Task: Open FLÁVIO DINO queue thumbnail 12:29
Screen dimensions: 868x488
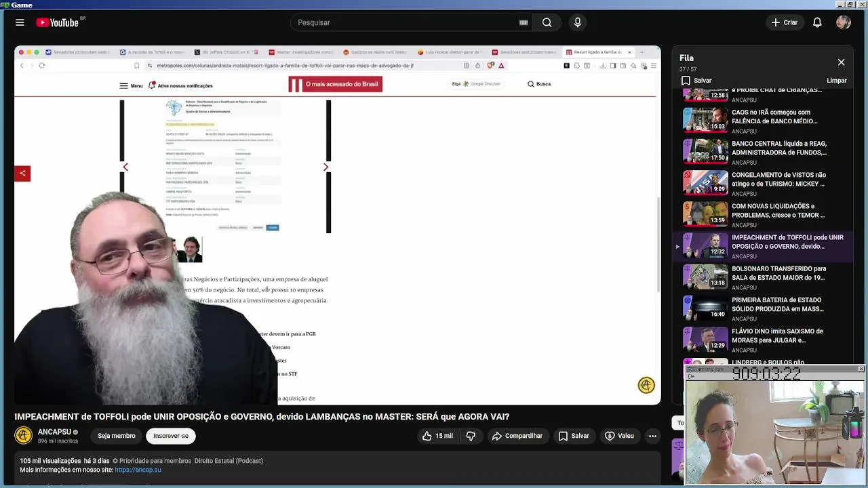Action: click(x=705, y=339)
